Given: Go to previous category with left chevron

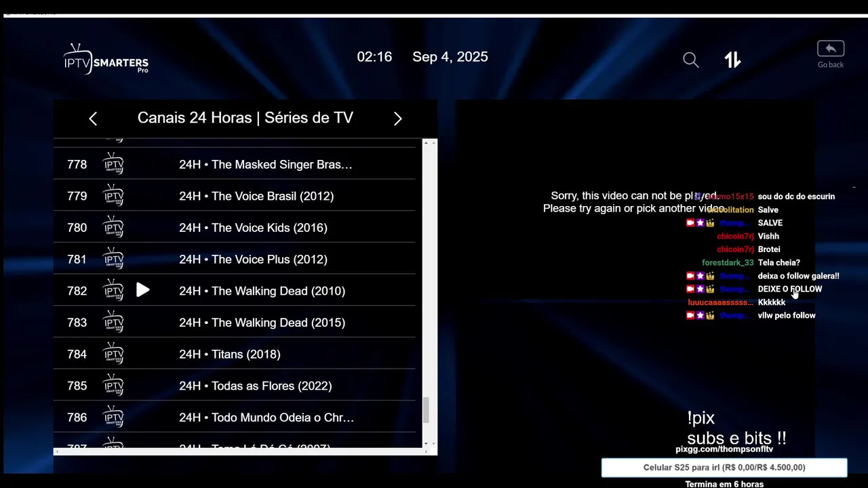Looking at the screenshot, I should pyautogui.click(x=93, y=119).
